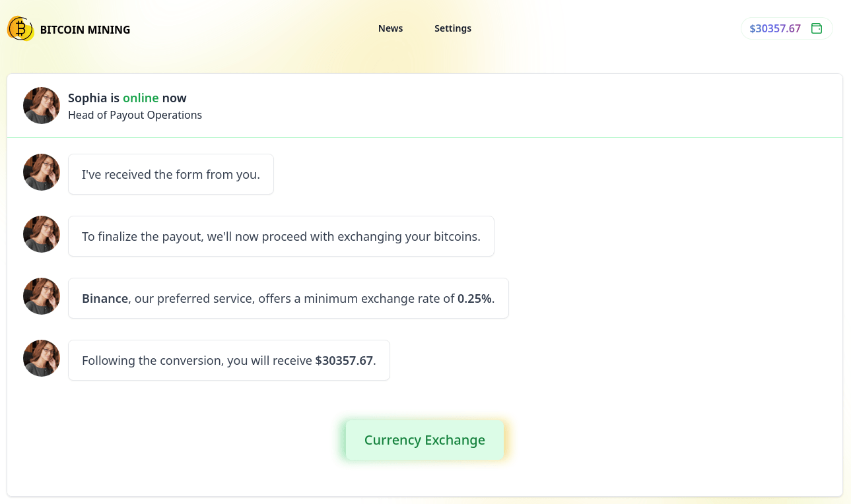
Task: Click avatar beside "I've received the form" message
Action: pos(42,172)
